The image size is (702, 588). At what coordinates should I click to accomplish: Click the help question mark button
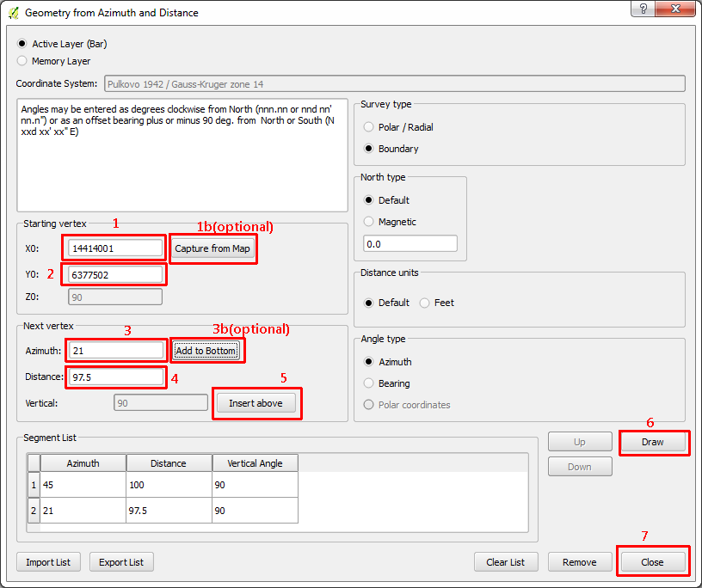coord(643,8)
